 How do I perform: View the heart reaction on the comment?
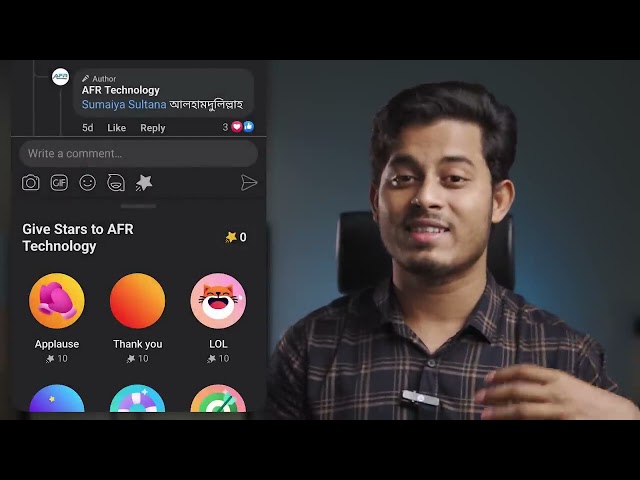pyautogui.click(x=237, y=127)
